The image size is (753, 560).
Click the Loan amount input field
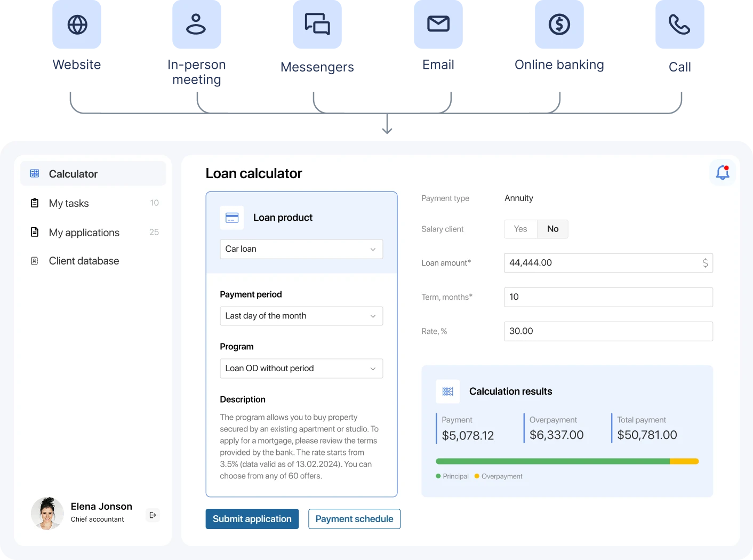tap(603, 263)
